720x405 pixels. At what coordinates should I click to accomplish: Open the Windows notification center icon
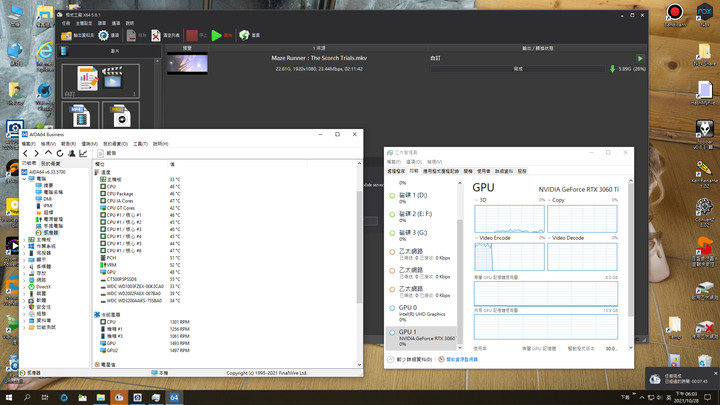(708, 397)
